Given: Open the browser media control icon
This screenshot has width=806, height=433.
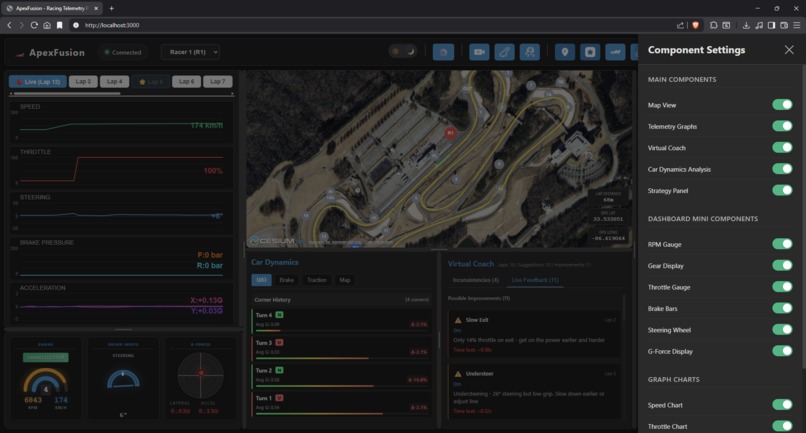Looking at the screenshot, I should coord(759,25).
